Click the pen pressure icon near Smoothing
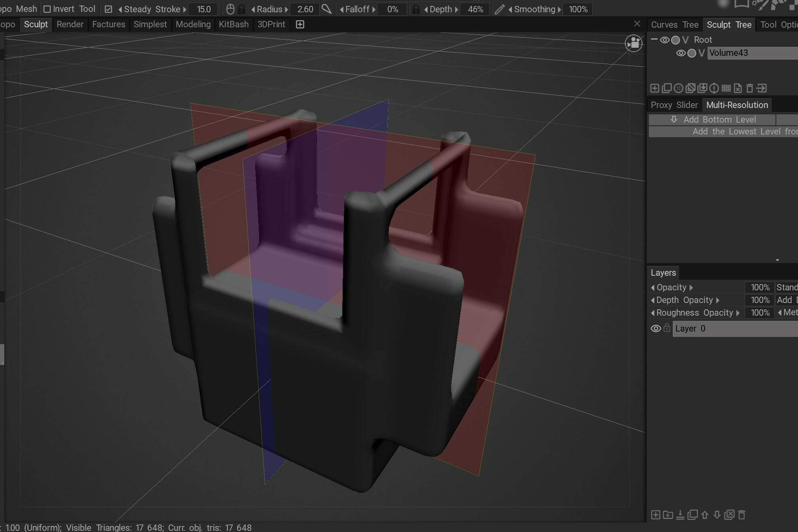The image size is (798, 532). (x=499, y=9)
